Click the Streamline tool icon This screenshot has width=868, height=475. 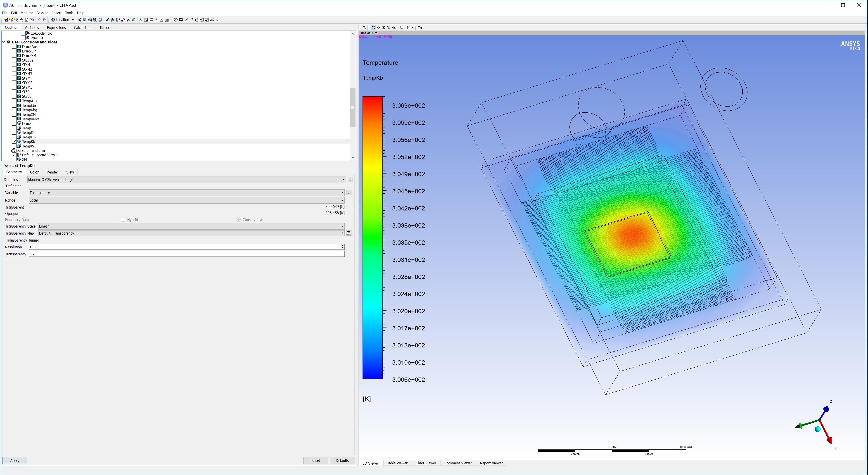point(90,20)
